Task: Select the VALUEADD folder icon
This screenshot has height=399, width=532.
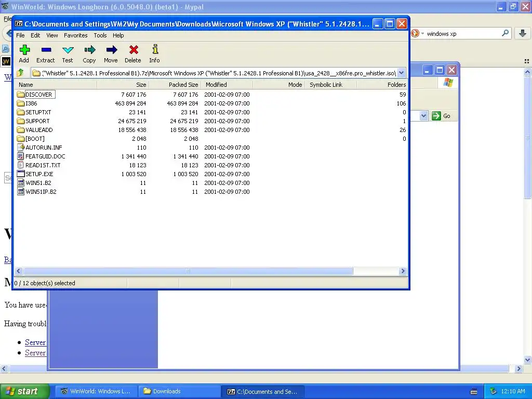Action: [21, 129]
